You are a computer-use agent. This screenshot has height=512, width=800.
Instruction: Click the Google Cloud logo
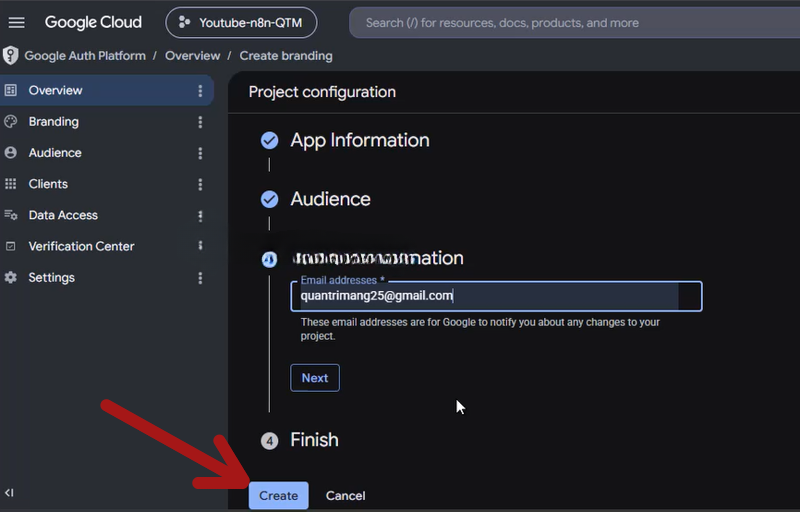click(x=93, y=22)
